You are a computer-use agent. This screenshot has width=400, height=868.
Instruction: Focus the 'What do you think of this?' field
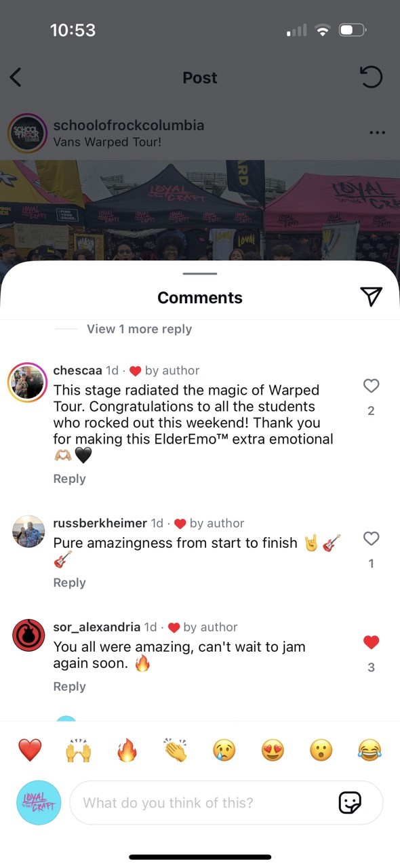(226, 803)
